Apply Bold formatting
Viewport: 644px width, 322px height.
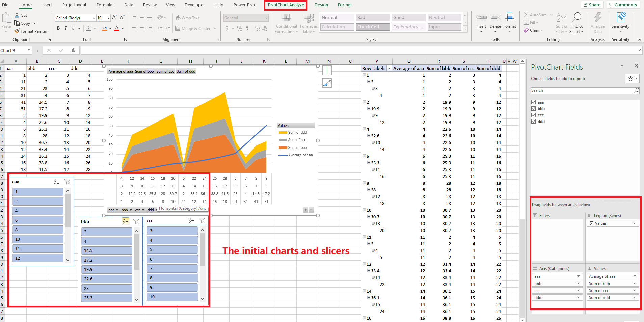click(x=58, y=28)
